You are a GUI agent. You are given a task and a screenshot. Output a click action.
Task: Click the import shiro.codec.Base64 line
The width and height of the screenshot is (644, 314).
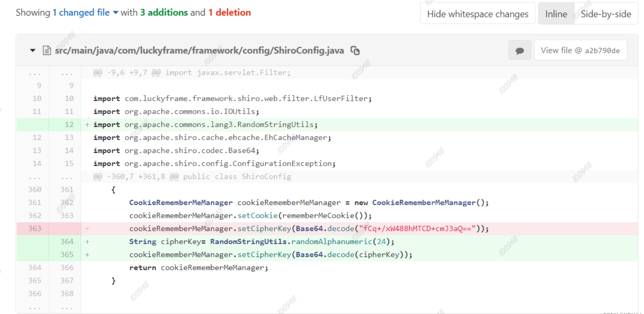click(x=359, y=151)
